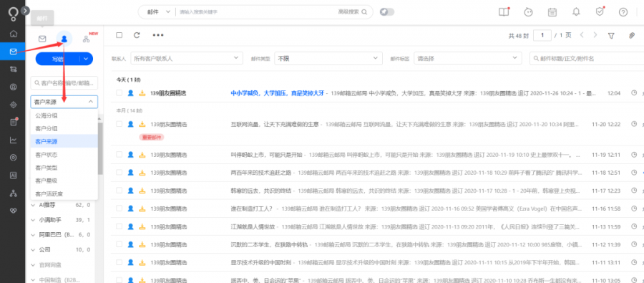Click the dropdown list scrollbar
The image size is (644, 283).
[100, 149]
